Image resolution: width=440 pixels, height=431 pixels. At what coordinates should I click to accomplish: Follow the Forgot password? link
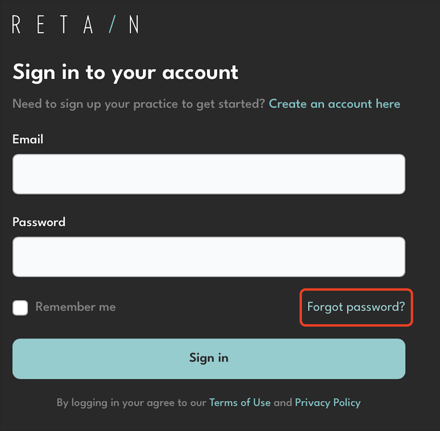356,307
